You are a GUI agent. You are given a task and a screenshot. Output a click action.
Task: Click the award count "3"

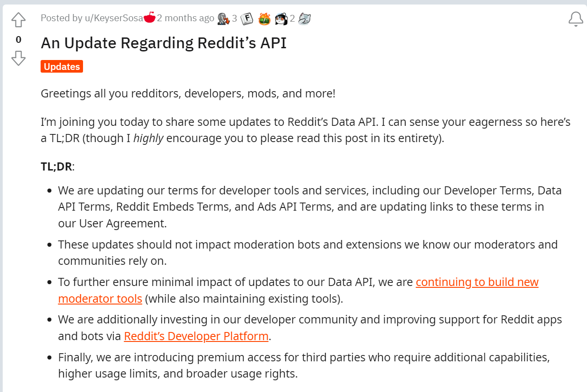(x=235, y=18)
